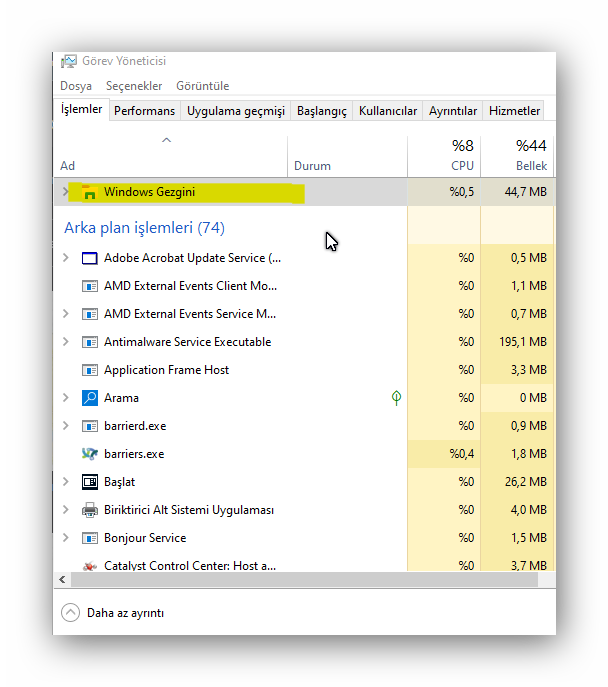Screen dimensions: 608x687
Task: Click the barrierd.exe process icon
Action: click(89, 426)
